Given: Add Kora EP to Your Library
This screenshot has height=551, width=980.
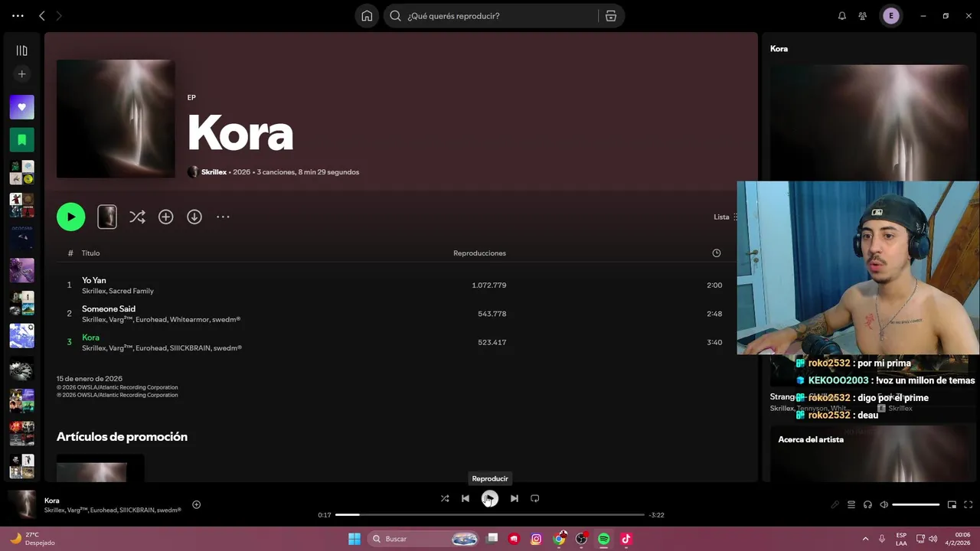Looking at the screenshot, I should click(x=165, y=217).
